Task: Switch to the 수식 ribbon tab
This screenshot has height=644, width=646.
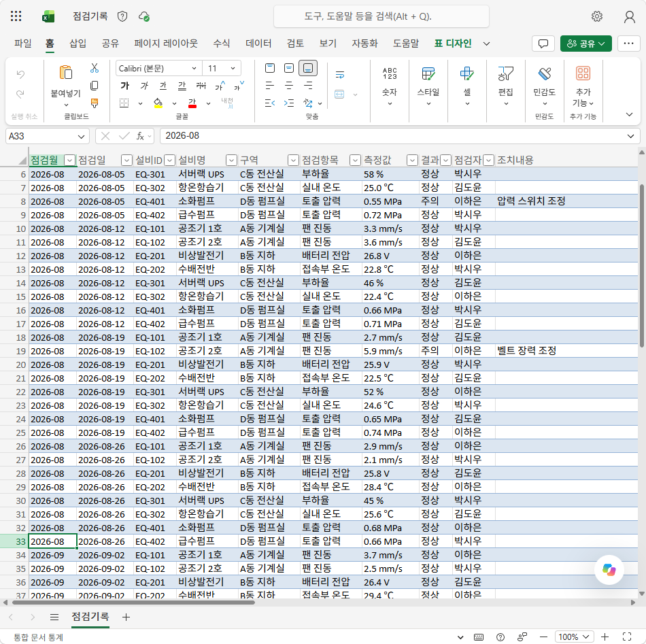Action: (x=221, y=44)
